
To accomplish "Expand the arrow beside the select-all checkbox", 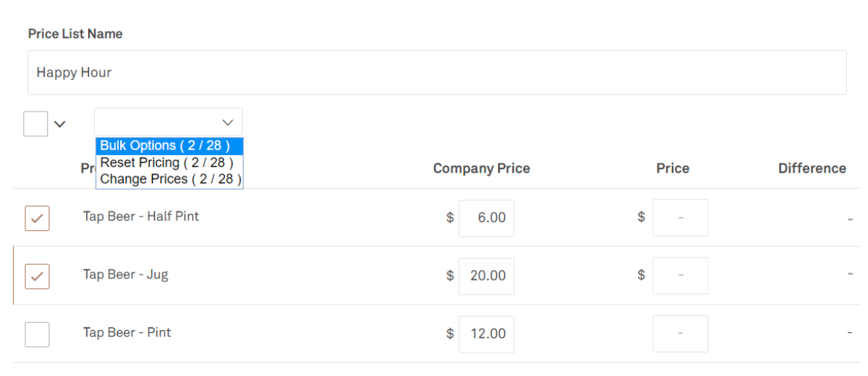I will pyautogui.click(x=60, y=125).
